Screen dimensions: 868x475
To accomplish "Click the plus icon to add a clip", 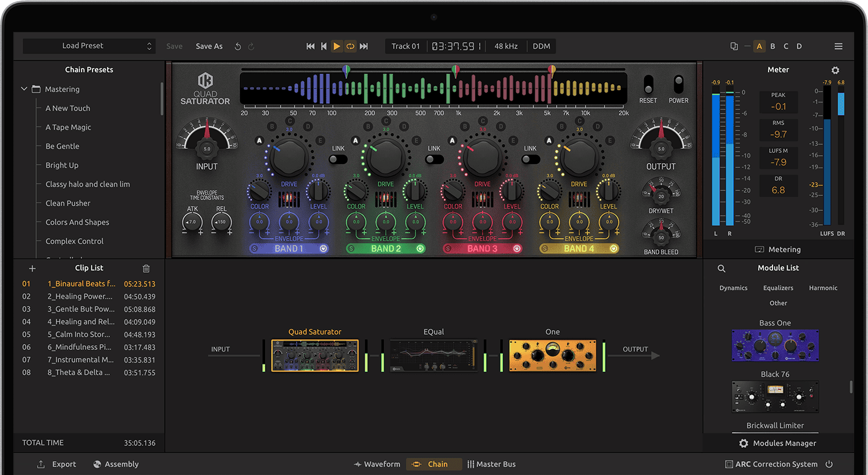I will pyautogui.click(x=32, y=268).
